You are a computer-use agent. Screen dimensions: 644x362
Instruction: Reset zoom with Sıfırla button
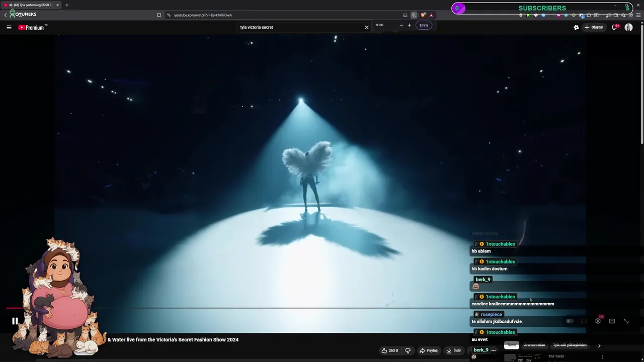click(x=424, y=25)
